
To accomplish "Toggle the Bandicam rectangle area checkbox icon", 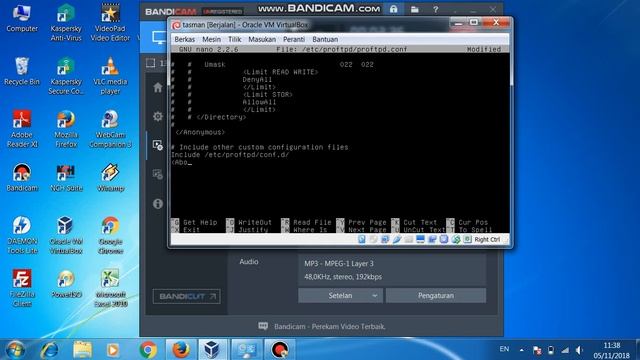I will [x=151, y=63].
